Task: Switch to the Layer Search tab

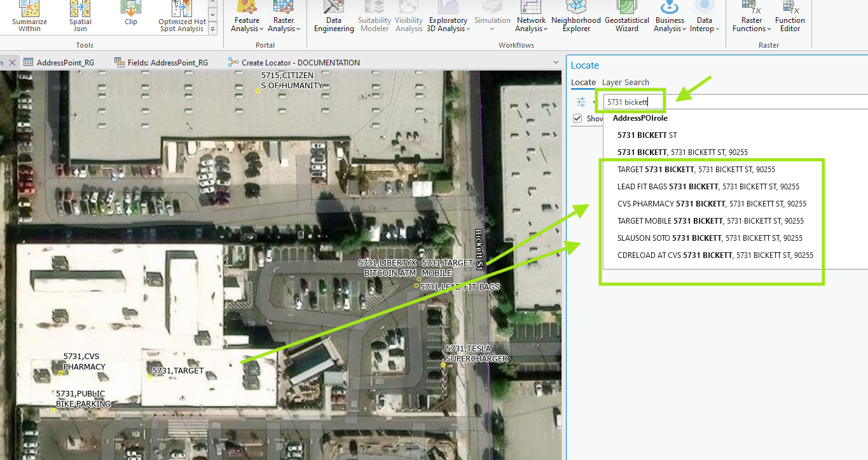Action: coord(626,82)
